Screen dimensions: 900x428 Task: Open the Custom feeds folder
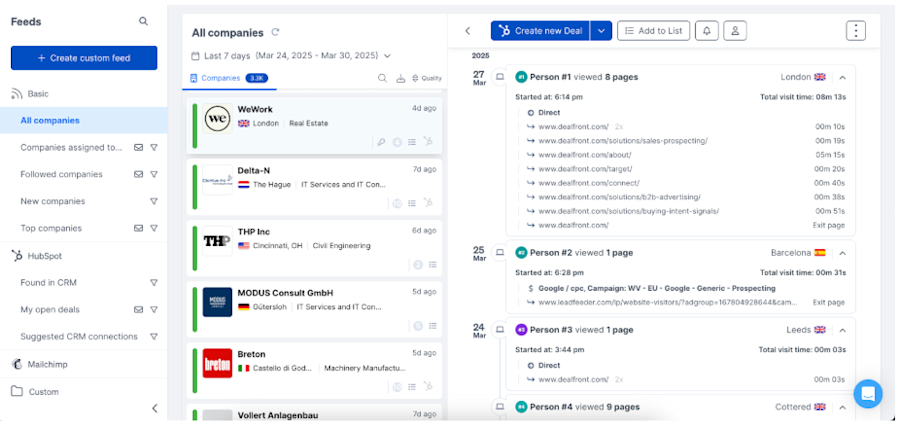coord(36,392)
